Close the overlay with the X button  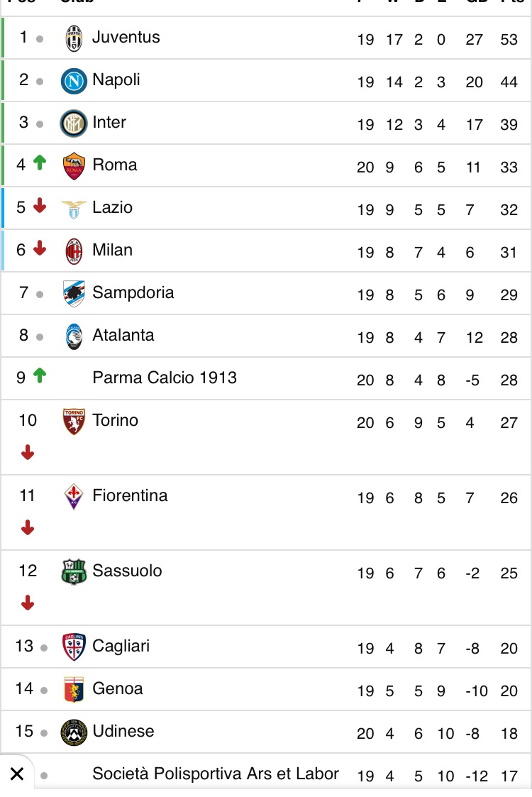(x=17, y=774)
